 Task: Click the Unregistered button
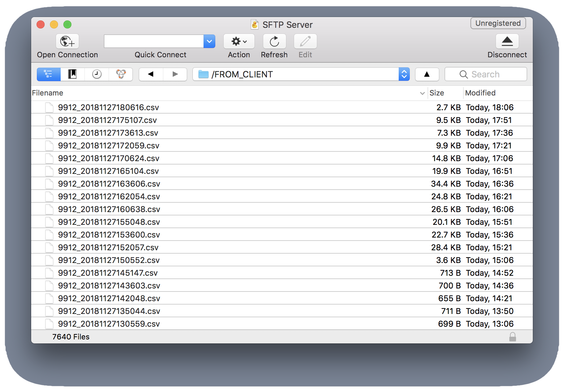click(x=498, y=23)
